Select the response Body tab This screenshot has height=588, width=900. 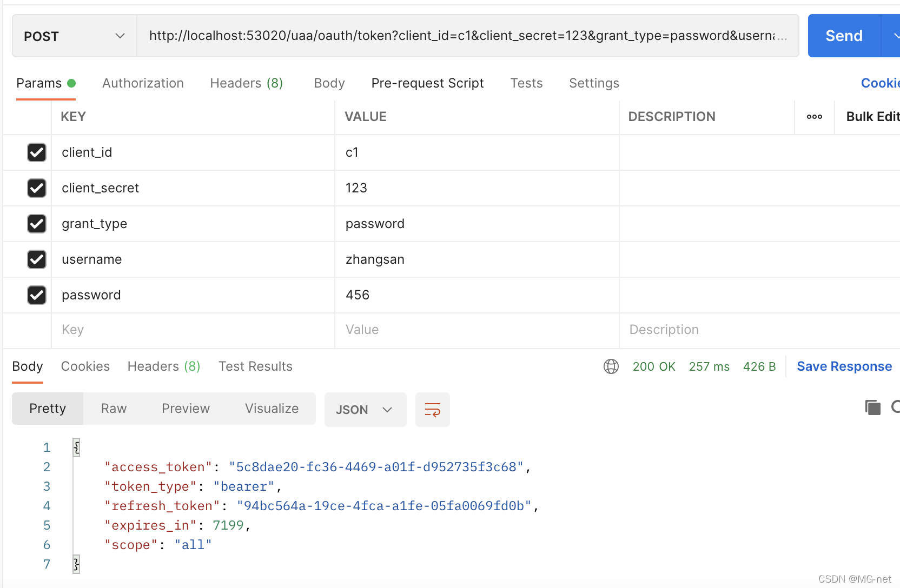28,366
